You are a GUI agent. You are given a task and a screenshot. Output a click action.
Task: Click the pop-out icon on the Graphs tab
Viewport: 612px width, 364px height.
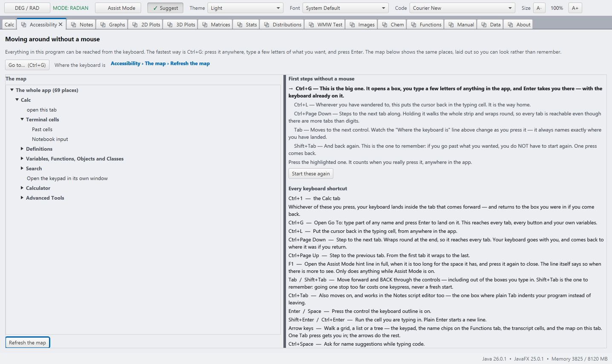pyautogui.click(x=103, y=25)
